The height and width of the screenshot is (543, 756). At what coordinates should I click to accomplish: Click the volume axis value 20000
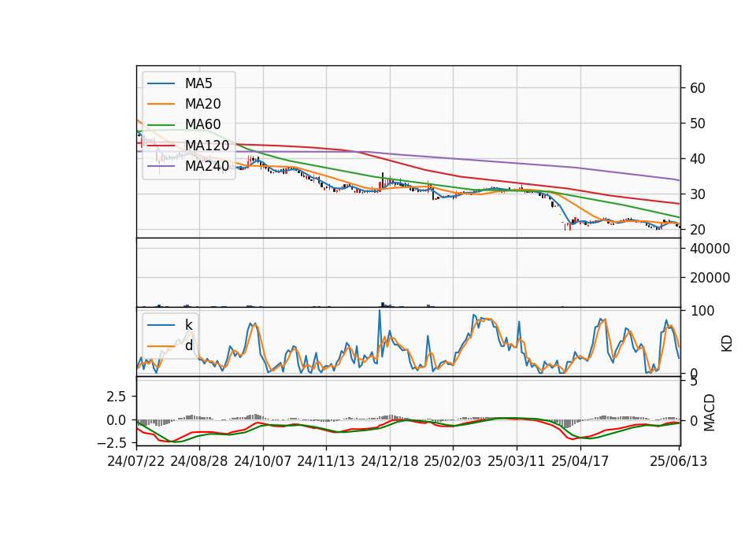(x=710, y=278)
